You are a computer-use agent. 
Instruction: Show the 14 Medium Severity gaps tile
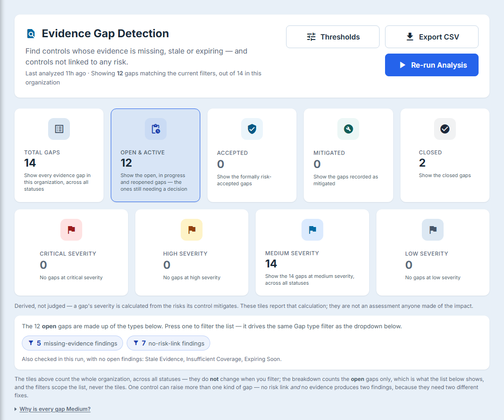tap(312, 252)
